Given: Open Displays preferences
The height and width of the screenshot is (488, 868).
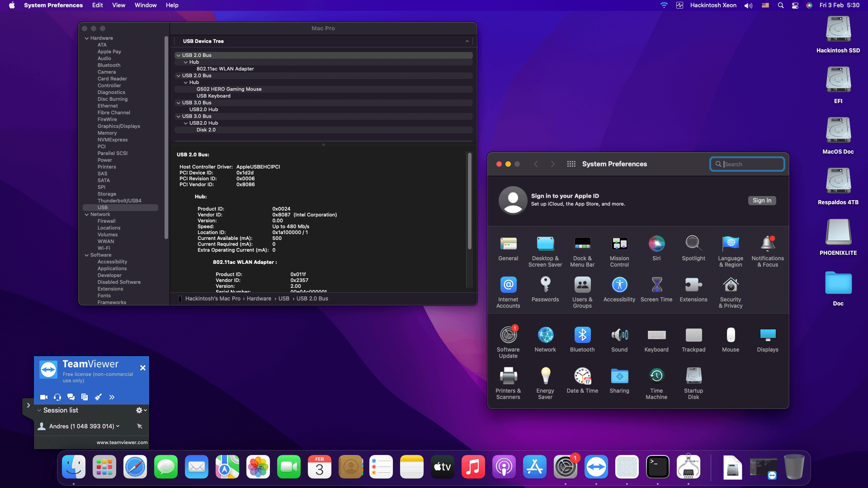Looking at the screenshot, I should (768, 340).
